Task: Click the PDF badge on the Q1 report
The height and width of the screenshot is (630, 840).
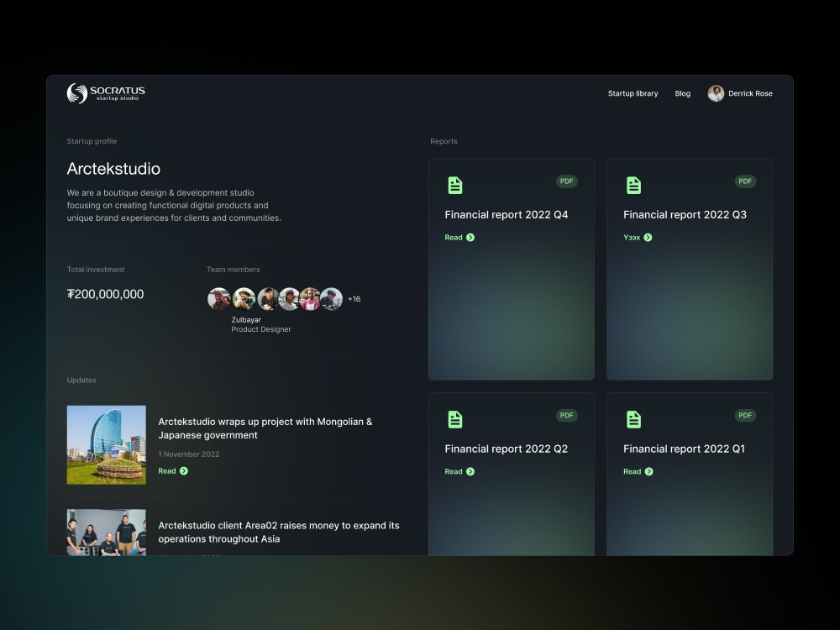Action: click(x=745, y=415)
